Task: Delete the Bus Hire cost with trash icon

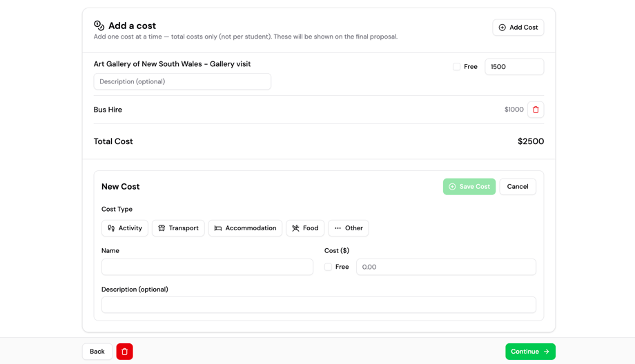Action: (536, 110)
